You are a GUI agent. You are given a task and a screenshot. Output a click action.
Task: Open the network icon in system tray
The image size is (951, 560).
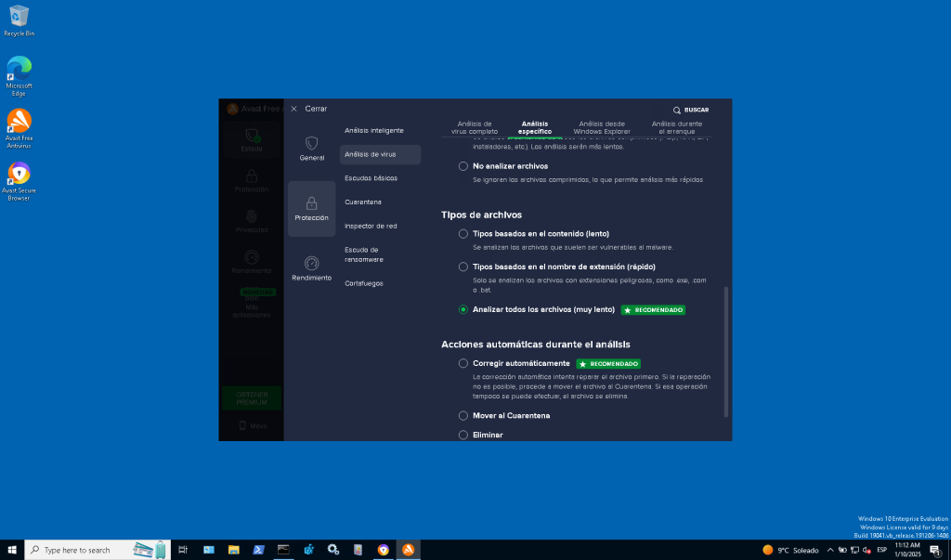click(854, 551)
